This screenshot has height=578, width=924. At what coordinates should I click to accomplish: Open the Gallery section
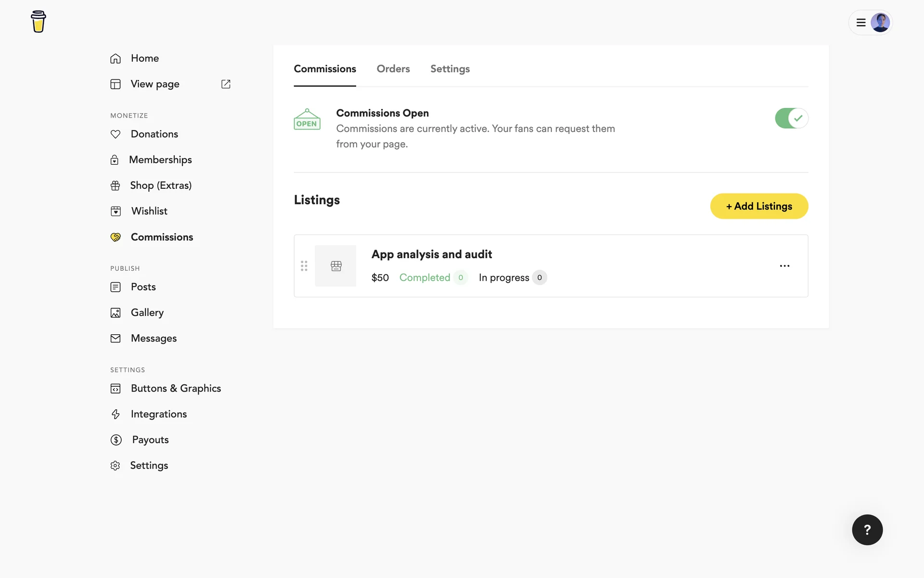[x=147, y=313]
